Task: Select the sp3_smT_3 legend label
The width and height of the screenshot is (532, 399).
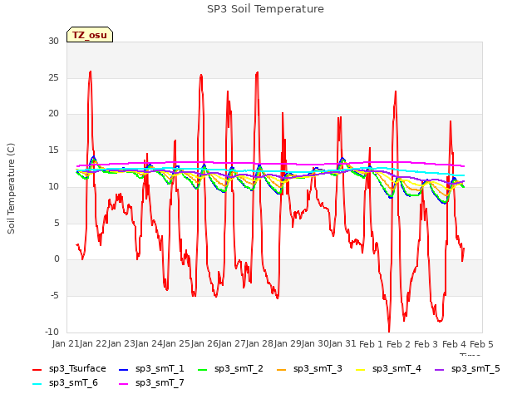Action: pos(318,369)
